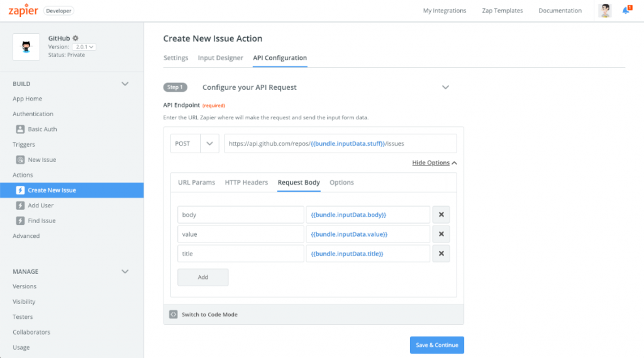The height and width of the screenshot is (358, 644).
Task: Select Add User action
Action: 41,205
